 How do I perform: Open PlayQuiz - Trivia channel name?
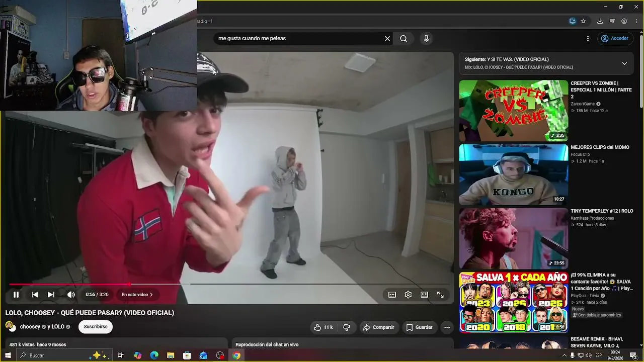coord(585,296)
